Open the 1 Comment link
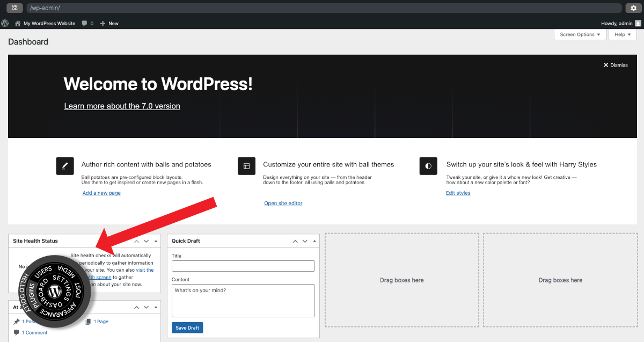This screenshot has width=644, height=342. click(34, 333)
